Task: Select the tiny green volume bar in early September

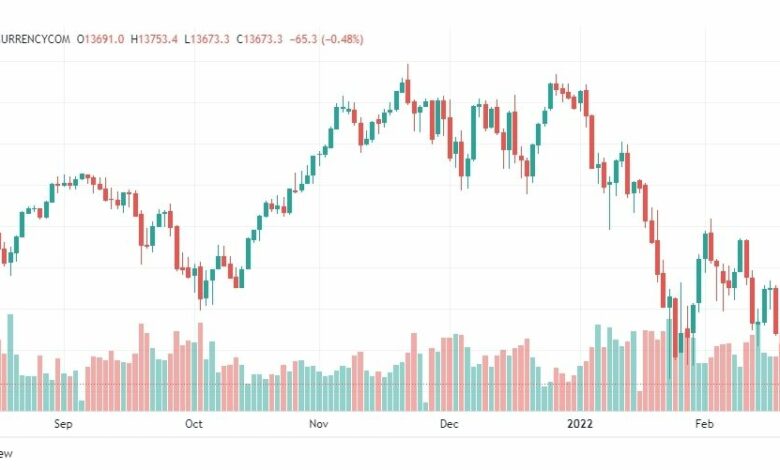Action: [x=82, y=405]
